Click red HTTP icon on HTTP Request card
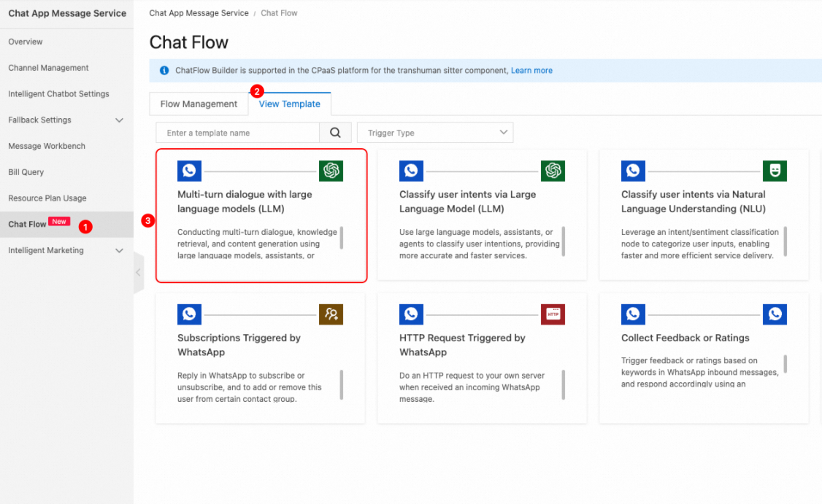 [x=553, y=314]
